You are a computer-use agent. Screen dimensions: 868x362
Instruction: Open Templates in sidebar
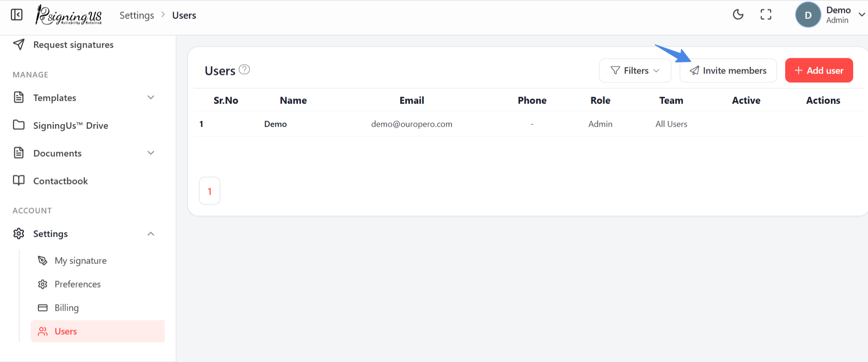point(55,98)
